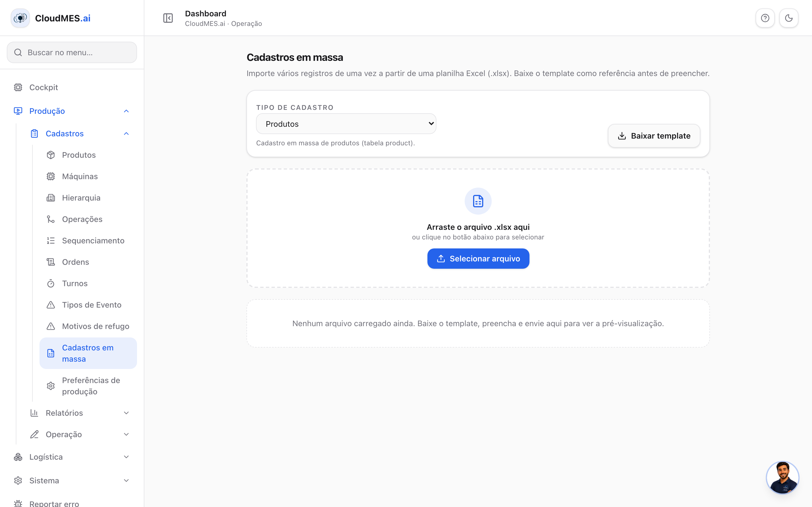Collapse the sidebar using the panel icon

(x=168, y=18)
